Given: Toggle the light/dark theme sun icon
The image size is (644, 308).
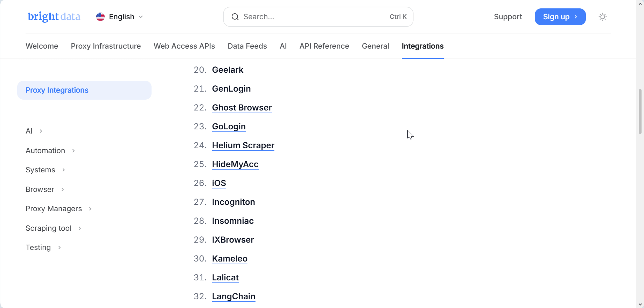Looking at the screenshot, I should pyautogui.click(x=603, y=16).
